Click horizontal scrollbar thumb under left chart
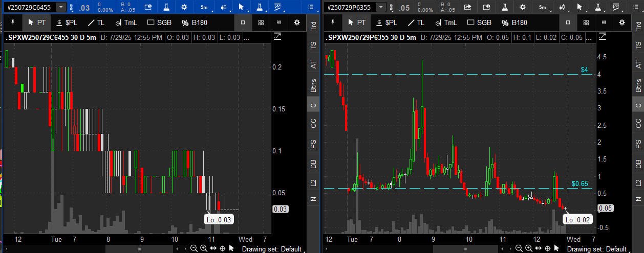 point(139,248)
